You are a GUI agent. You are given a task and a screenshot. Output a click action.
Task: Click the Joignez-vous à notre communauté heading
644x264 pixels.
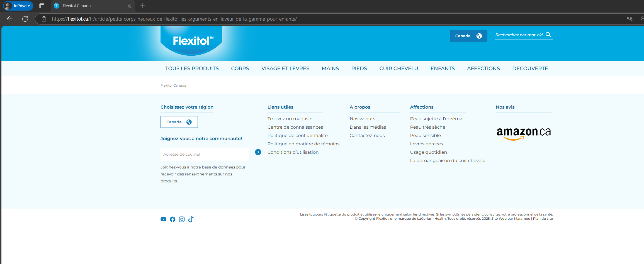point(201,138)
